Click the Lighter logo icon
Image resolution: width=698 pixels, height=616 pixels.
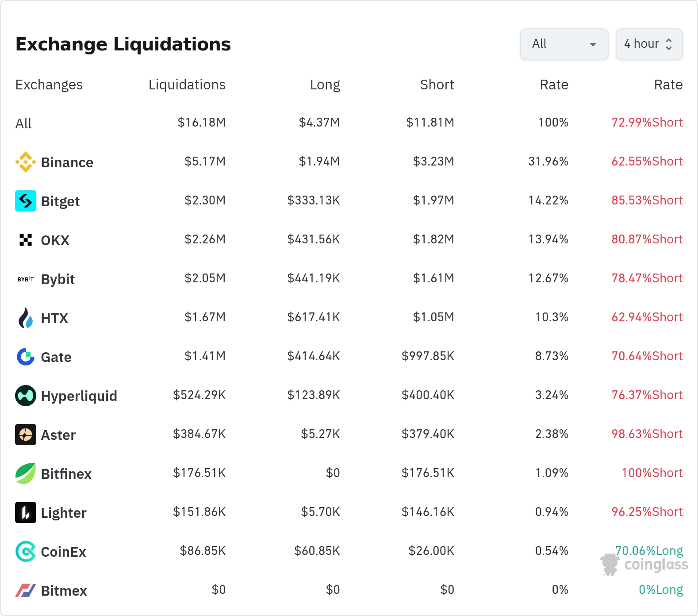pos(26,512)
